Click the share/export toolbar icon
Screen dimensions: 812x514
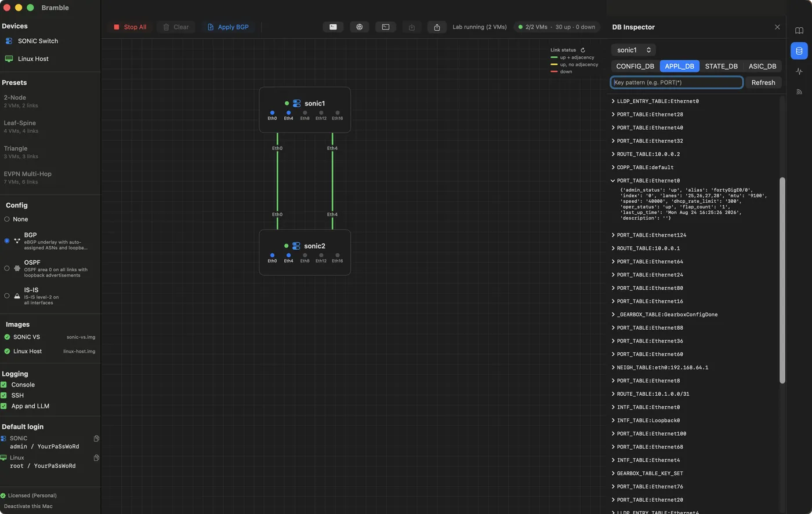[x=437, y=27]
